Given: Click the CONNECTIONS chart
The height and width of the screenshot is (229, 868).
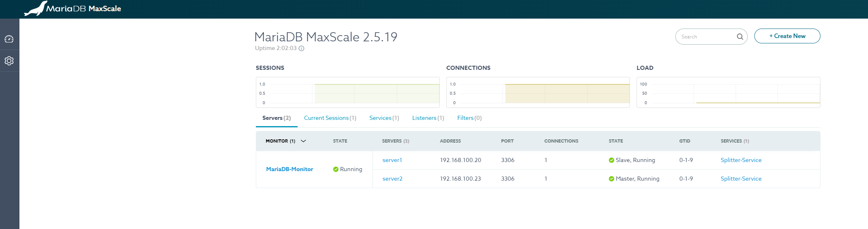Looking at the screenshot, I should (x=538, y=92).
